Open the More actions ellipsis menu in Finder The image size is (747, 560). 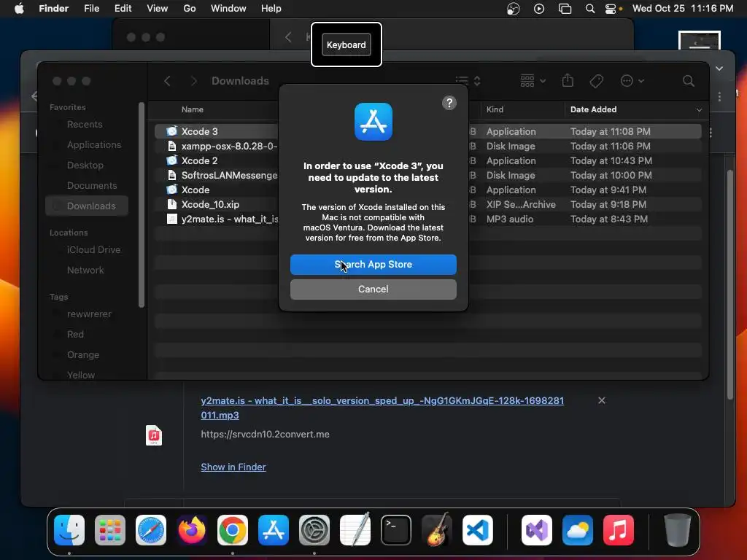pos(632,81)
